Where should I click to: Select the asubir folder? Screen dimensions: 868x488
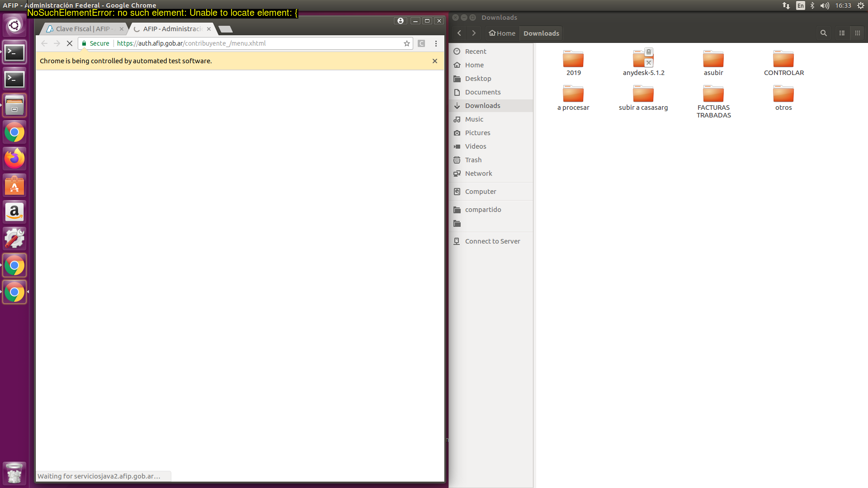(713, 63)
